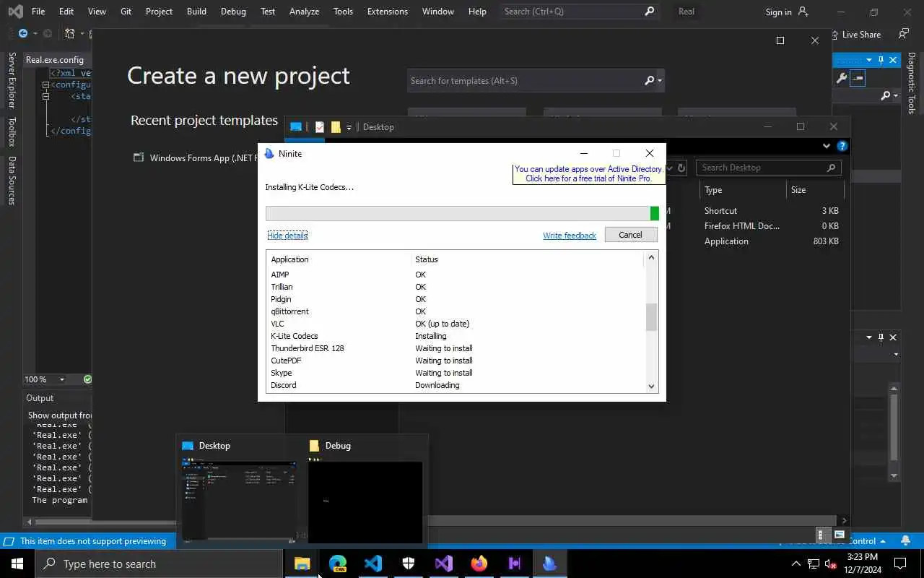This screenshot has height=578, width=924.
Task: Open the Toolbox side tab
Action: tap(11, 131)
